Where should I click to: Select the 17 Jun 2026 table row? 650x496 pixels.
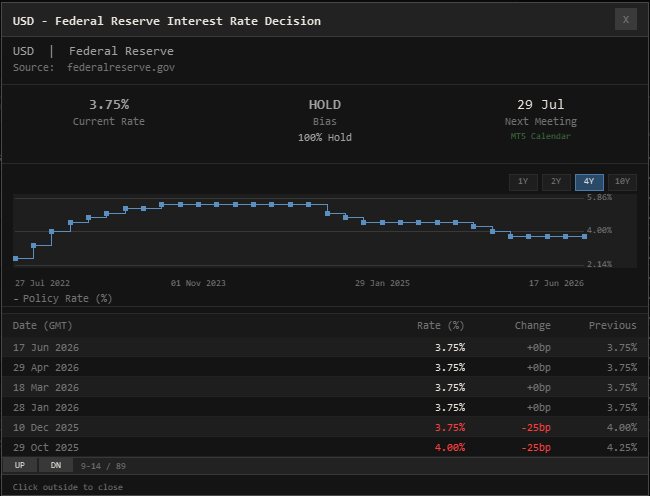pyautogui.click(x=325, y=347)
